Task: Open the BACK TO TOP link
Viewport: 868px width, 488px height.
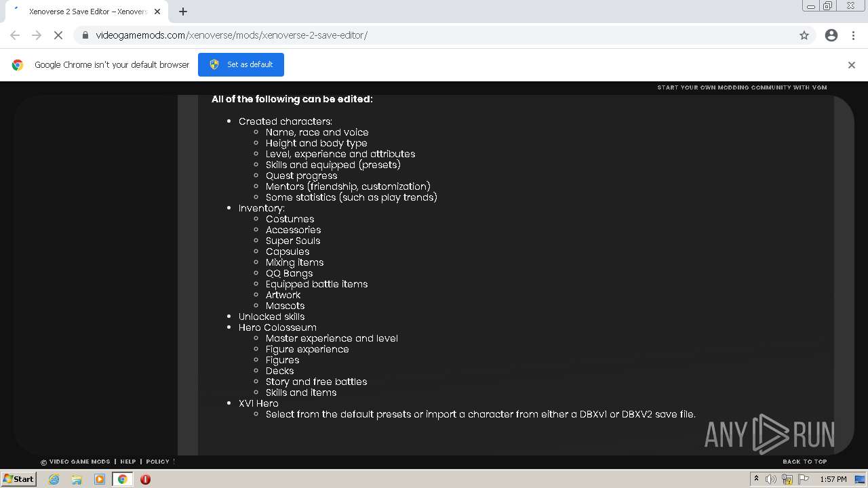Action: [x=805, y=462]
